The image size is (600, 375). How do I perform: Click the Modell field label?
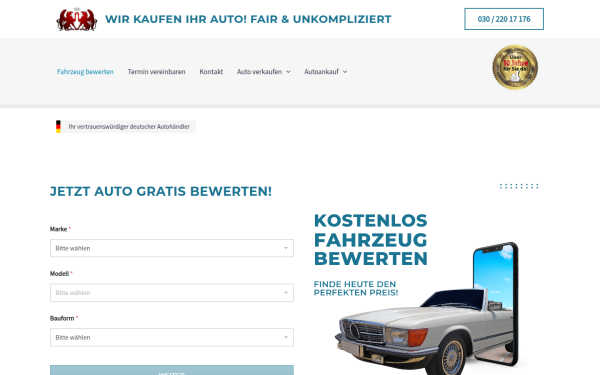click(59, 274)
